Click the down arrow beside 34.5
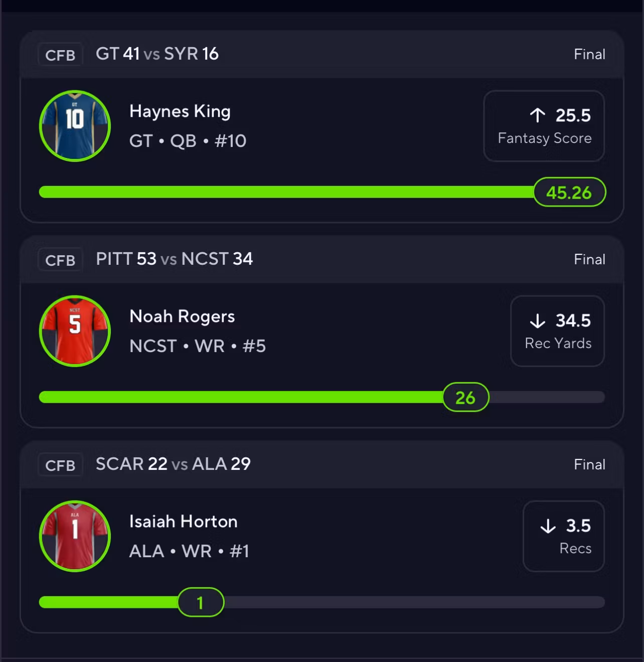Image resolution: width=644 pixels, height=662 pixels. tap(537, 320)
